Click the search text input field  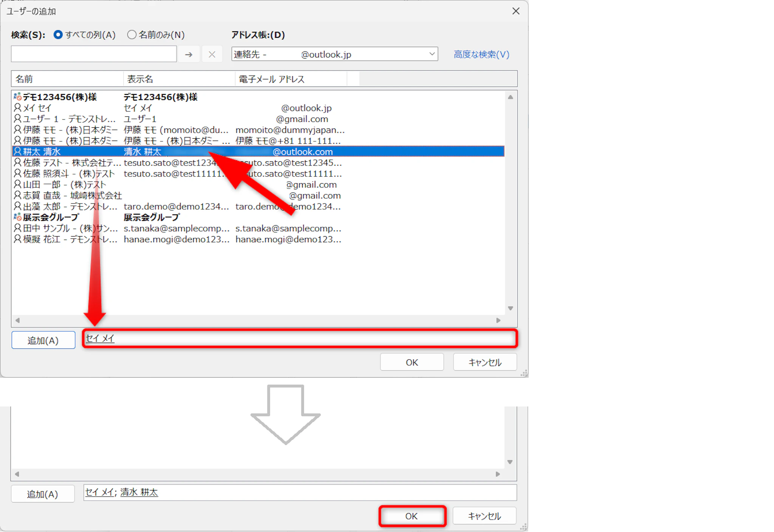point(94,54)
